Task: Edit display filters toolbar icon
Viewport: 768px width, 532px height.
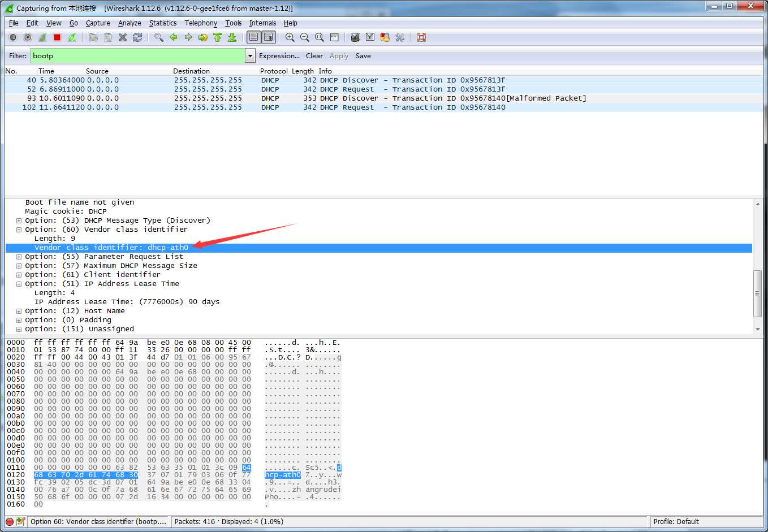Action: (x=370, y=37)
